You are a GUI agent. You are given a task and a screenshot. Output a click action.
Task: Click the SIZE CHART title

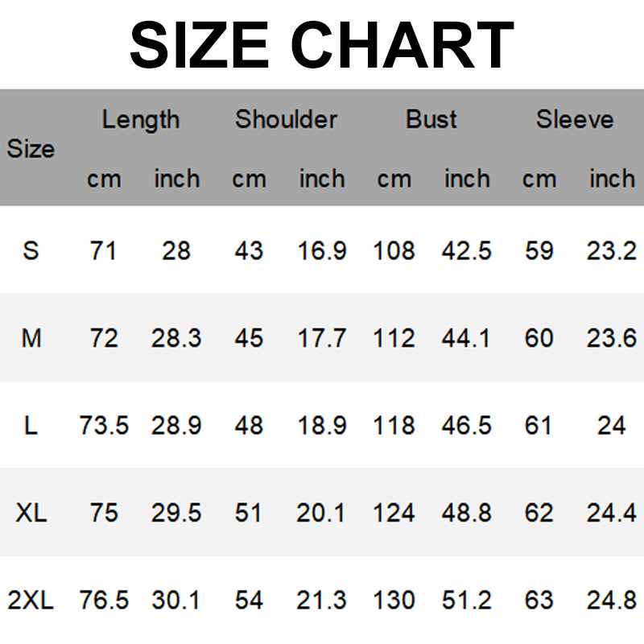[322, 44]
